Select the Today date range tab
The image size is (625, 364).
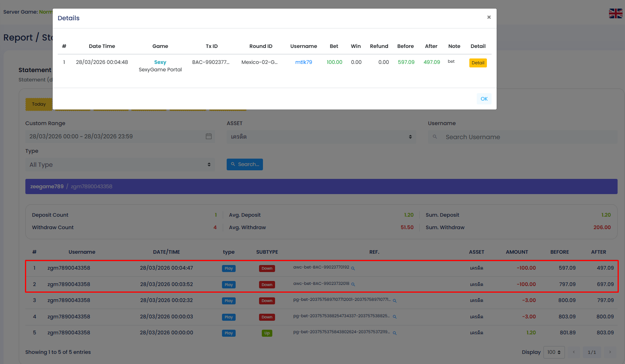pyautogui.click(x=39, y=104)
